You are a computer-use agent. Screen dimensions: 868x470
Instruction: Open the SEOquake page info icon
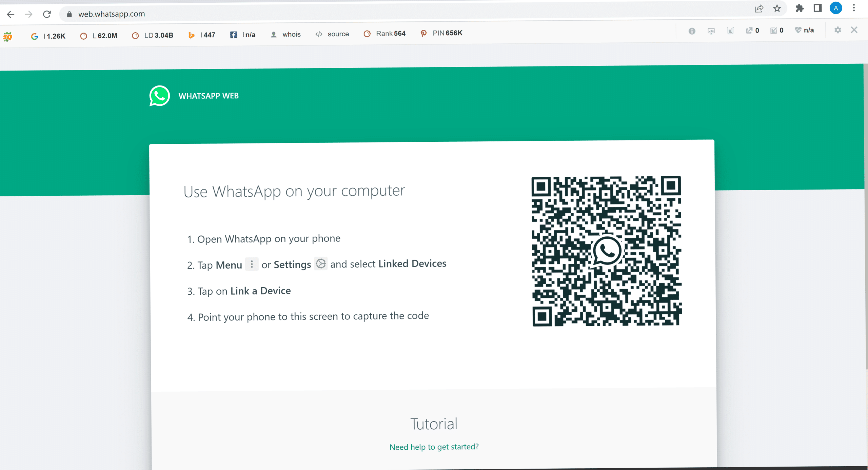tap(692, 31)
